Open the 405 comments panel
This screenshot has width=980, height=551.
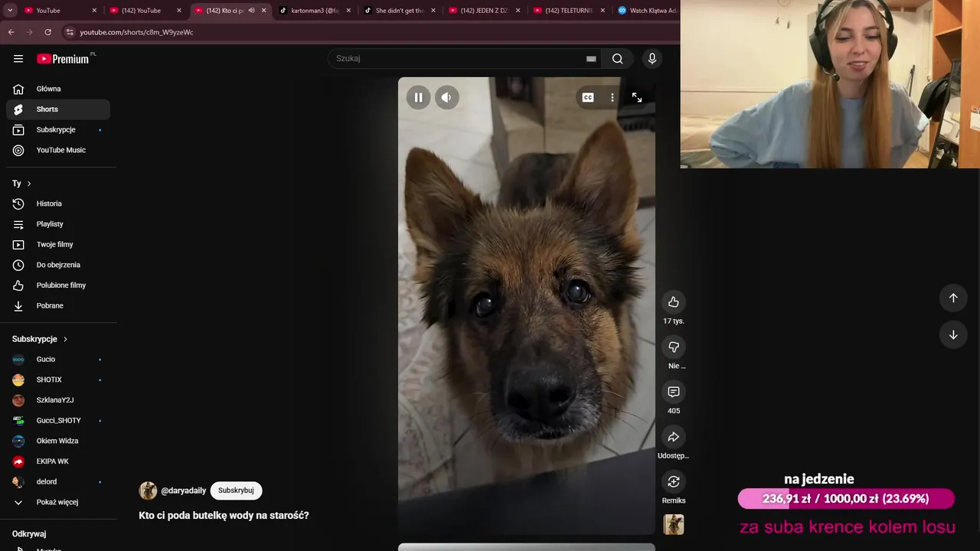pos(674,392)
